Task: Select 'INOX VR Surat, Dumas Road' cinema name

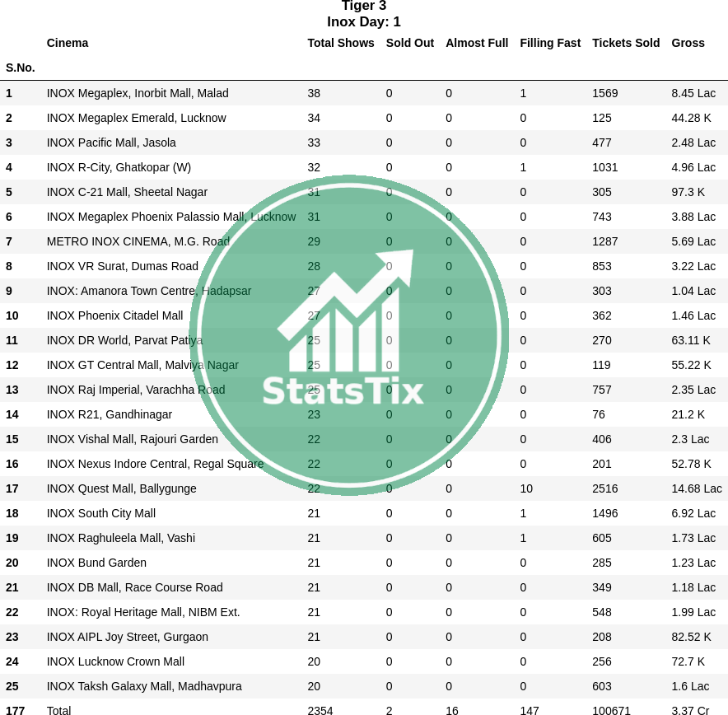Action: click(122, 266)
